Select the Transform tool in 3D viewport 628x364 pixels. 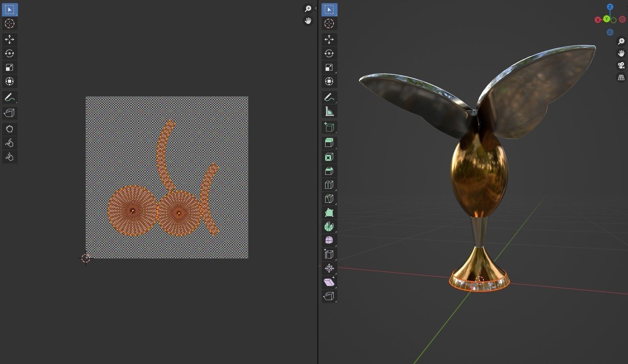pyautogui.click(x=329, y=81)
